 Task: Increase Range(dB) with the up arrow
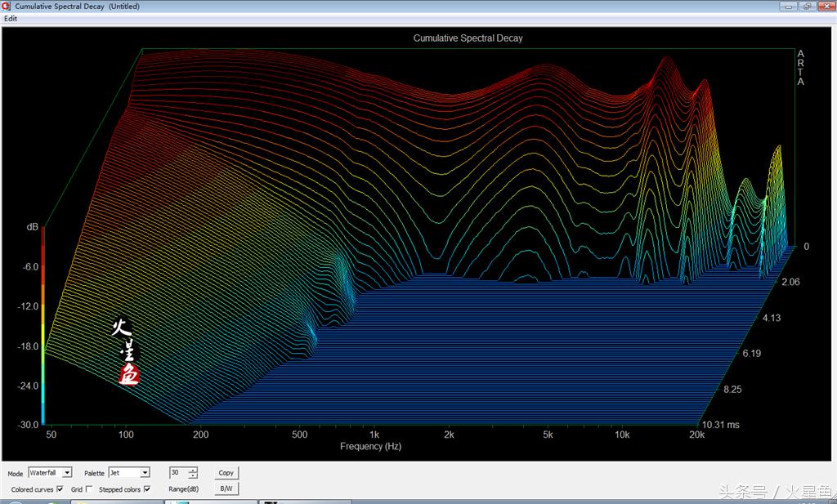[193, 470]
